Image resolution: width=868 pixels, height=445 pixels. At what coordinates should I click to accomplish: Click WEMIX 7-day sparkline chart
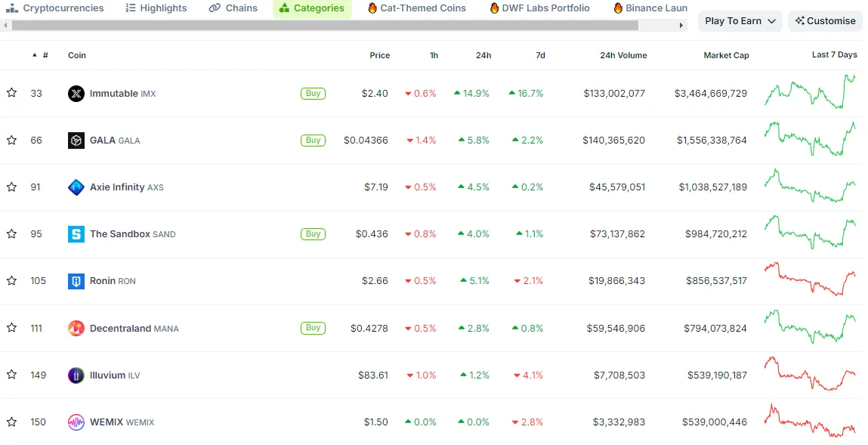pyautogui.click(x=811, y=421)
